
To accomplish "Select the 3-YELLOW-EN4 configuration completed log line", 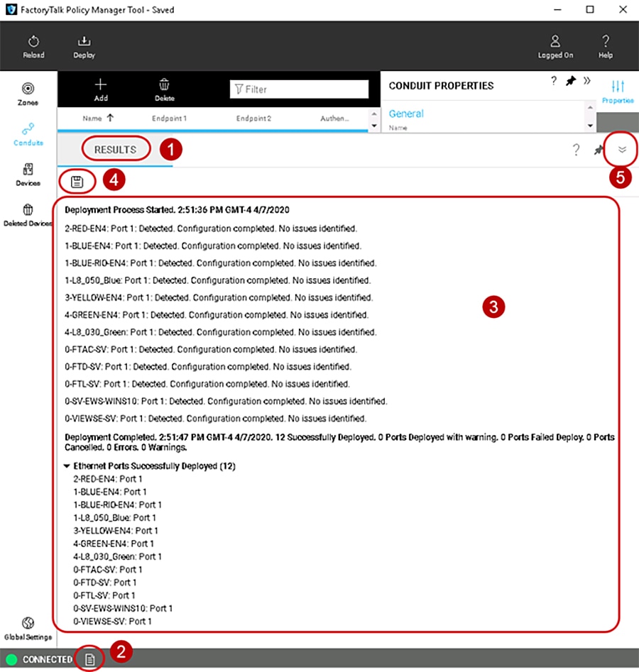I will click(219, 297).
